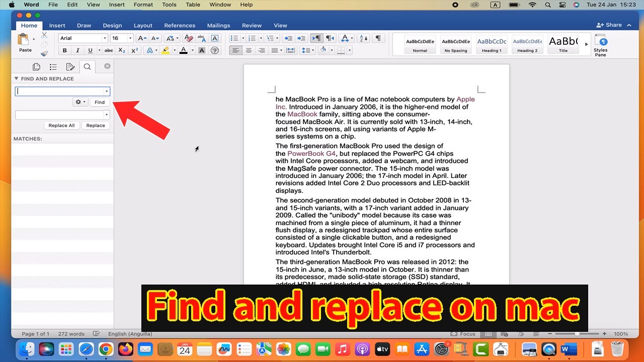Open the Insert ribbon tab
The height and width of the screenshot is (362, 644).
point(57,25)
